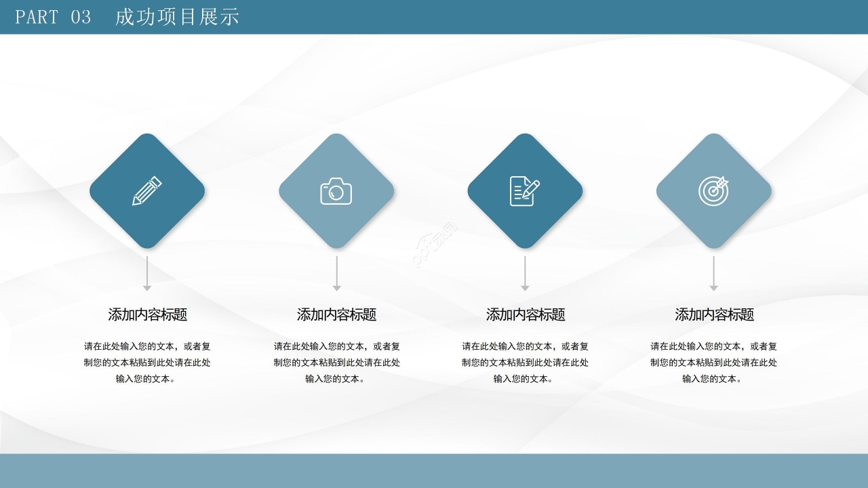
Task: Click the 添加内容标题 heading under the document icon
Action: (x=525, y=314)
